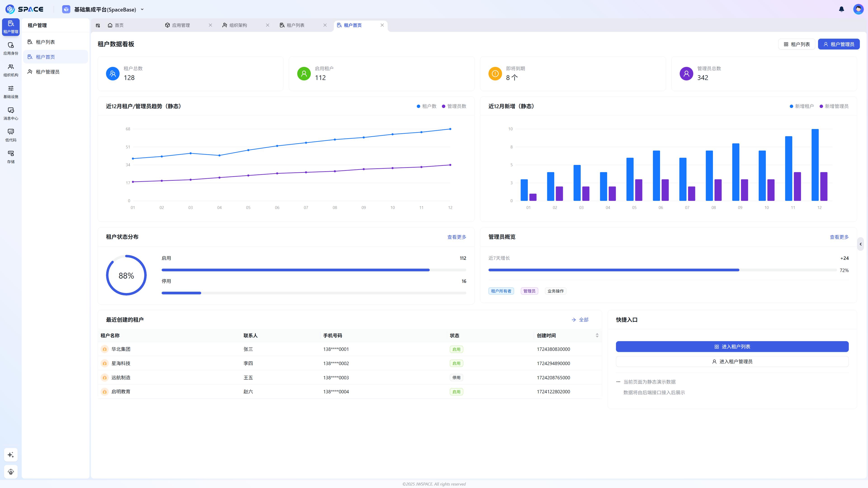Select 租户管理员 in the side menu
The width and height of the screenshot is (868, 488).
click(47, 72)
